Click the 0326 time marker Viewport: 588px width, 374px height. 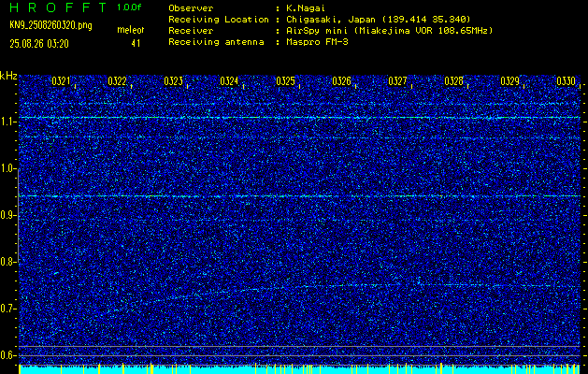tap(341, 81)
